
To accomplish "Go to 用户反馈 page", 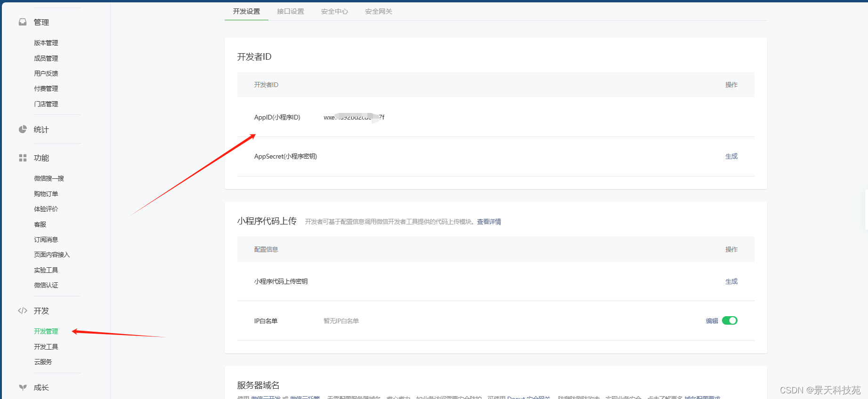I will (x=46, y=73).
